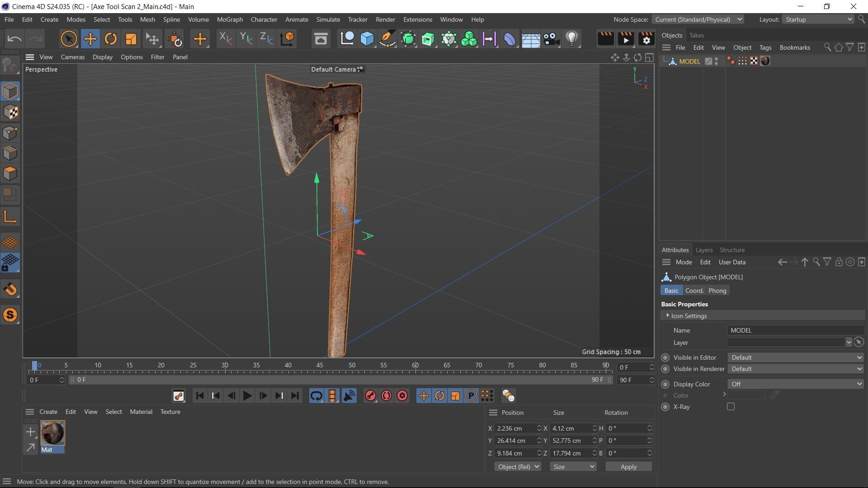Open Layout Startup dropdown
868x488 pixels.
pyautogui.click(x=818, y=19)
